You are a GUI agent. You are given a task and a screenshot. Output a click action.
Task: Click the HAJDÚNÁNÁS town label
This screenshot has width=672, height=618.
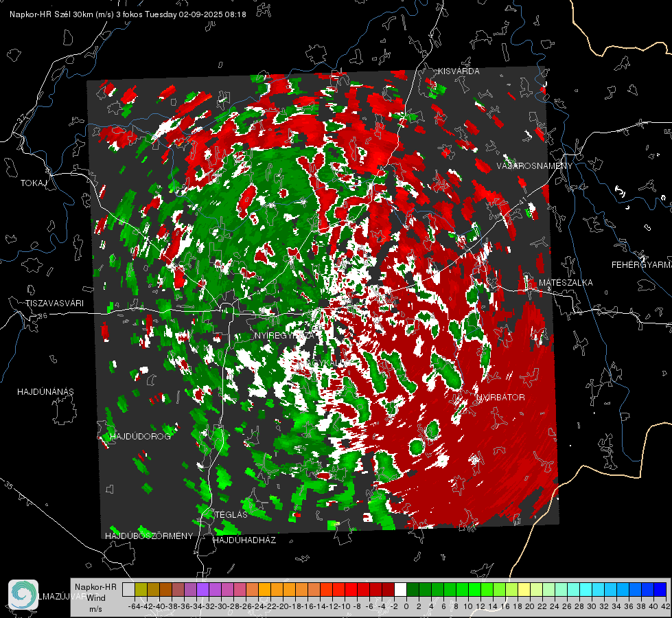(45, 392)
